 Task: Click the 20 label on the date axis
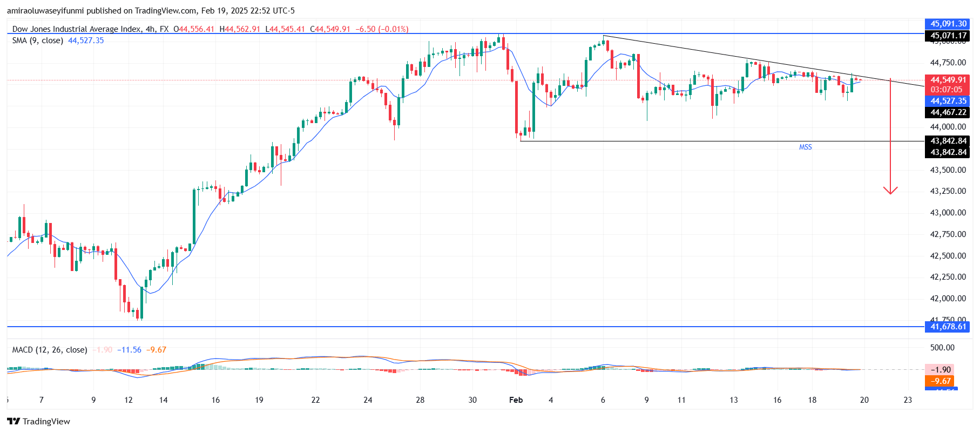point(864,400)
